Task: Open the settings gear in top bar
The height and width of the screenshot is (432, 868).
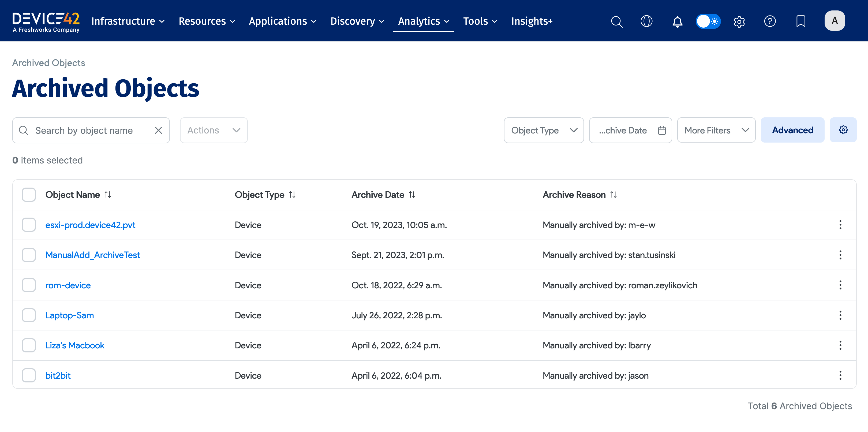Action: [739, 21]
